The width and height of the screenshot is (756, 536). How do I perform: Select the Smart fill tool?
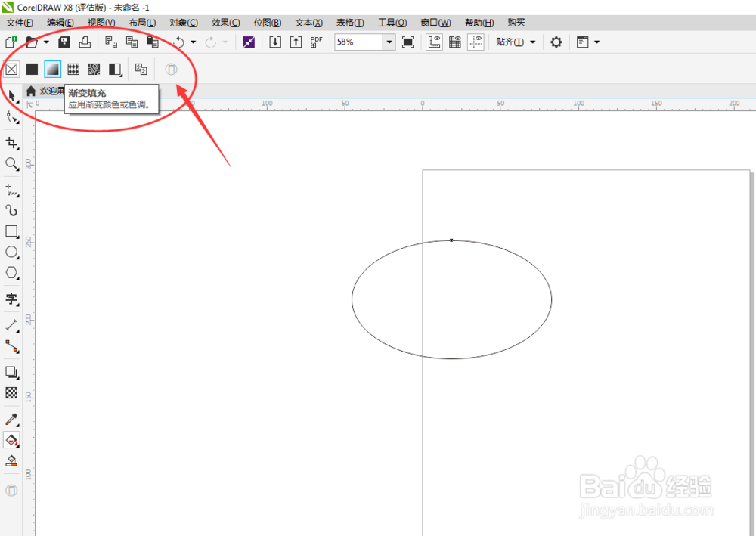coord(11,461)
